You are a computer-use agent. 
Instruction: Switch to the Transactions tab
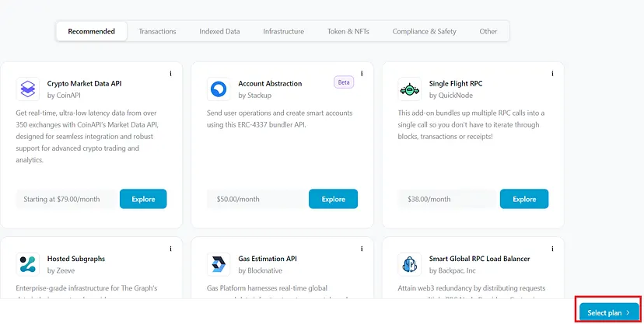click(x=157, y=31)
